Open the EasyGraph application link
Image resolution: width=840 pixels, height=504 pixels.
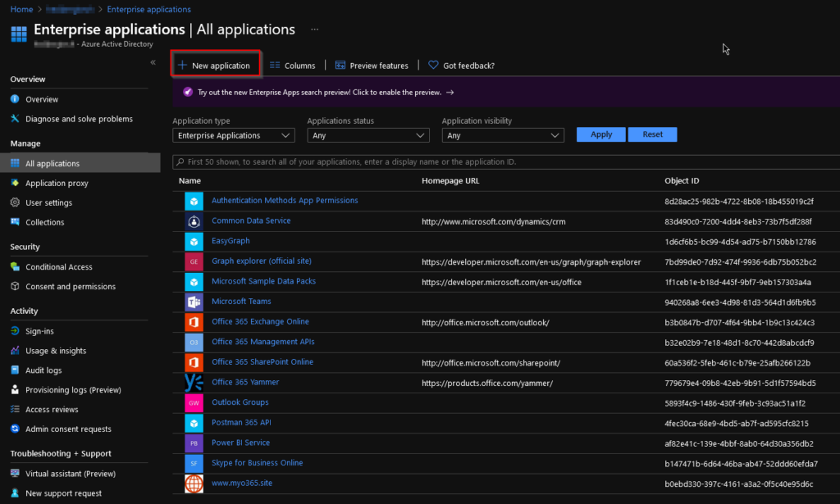[x=231, y=241]
